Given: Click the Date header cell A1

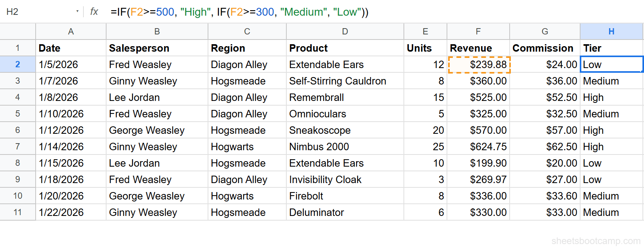Looking at the screenshot, I should (x=71, y=48).
